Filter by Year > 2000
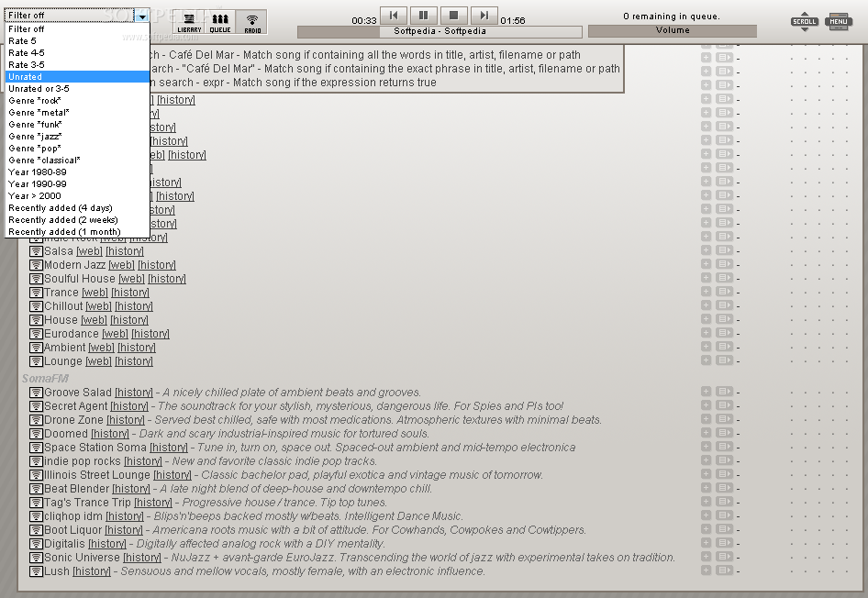 [x=77, y=196]
